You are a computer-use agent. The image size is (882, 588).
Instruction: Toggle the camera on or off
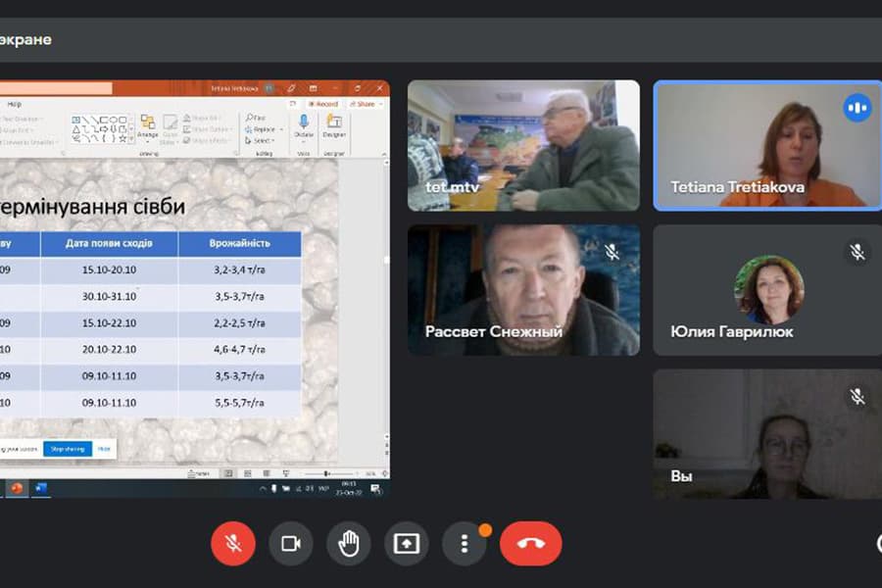[291, 543]
